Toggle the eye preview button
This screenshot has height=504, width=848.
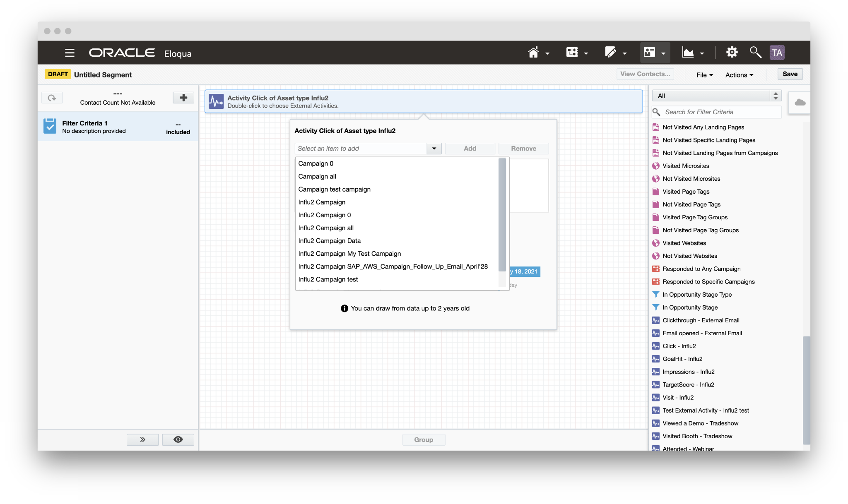click(178, 439)
